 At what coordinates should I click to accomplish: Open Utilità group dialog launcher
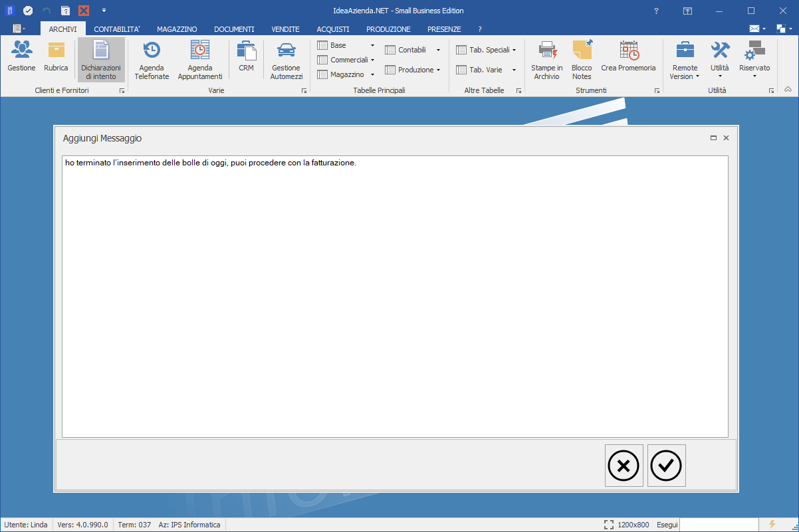point(772,90)
